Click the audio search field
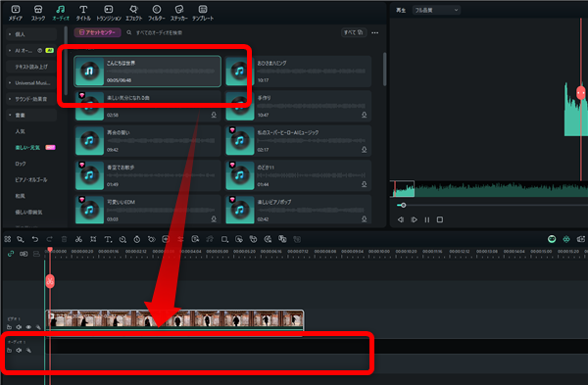588x385 pixels. (x=160, y=32)
